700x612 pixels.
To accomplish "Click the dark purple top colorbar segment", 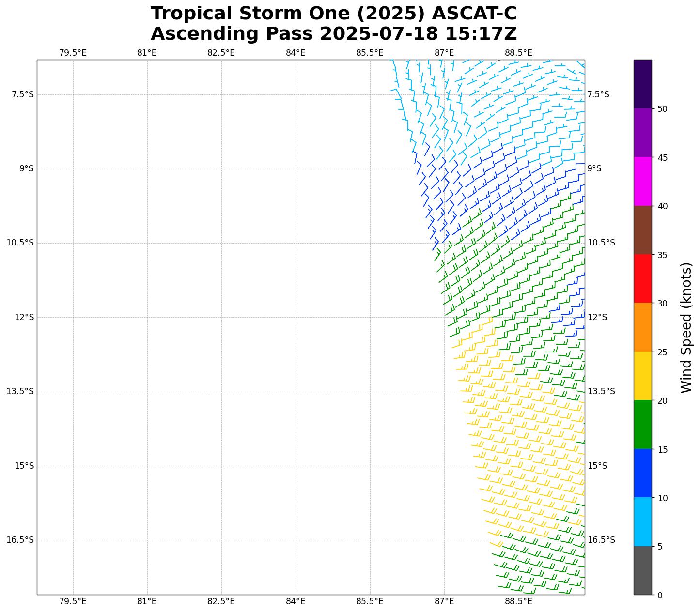I will (643, 84).
